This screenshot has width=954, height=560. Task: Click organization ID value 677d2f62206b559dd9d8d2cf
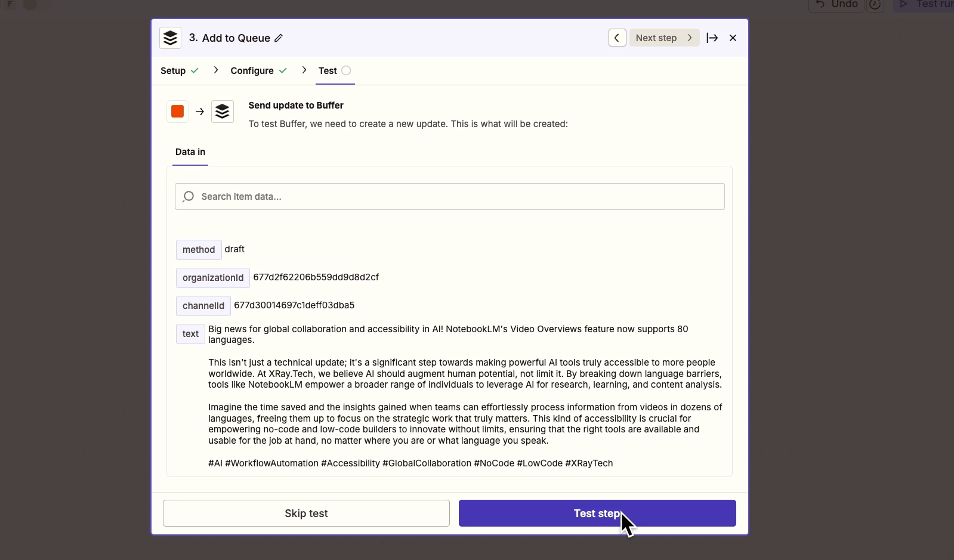(x=316, y=277)
